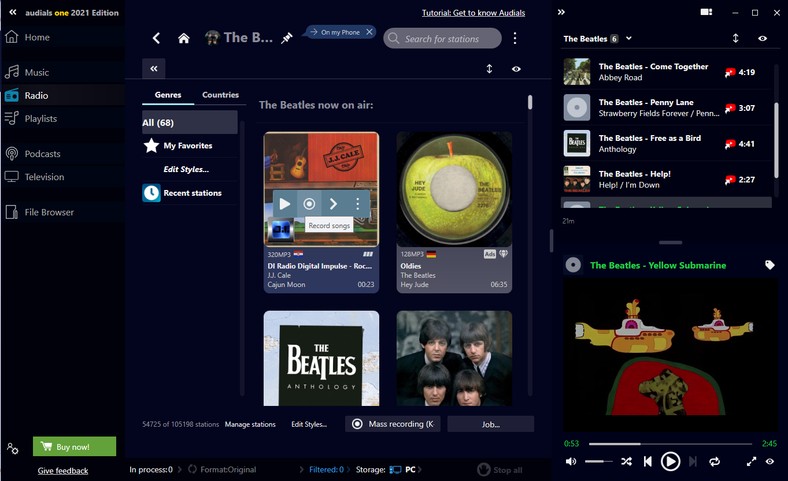Viewport: 788px width, 481px height.
Task: Switch to the Countries tab
Action: pos(220,95)
